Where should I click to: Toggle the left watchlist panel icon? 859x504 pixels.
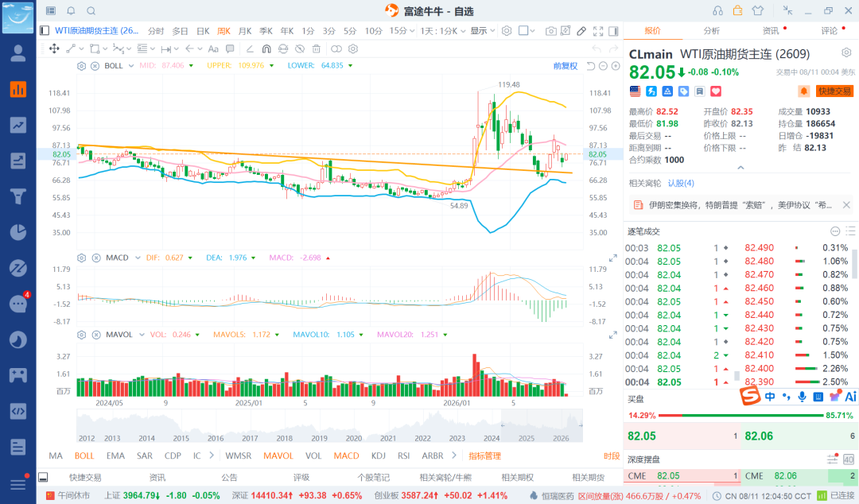tap(45, 31)
